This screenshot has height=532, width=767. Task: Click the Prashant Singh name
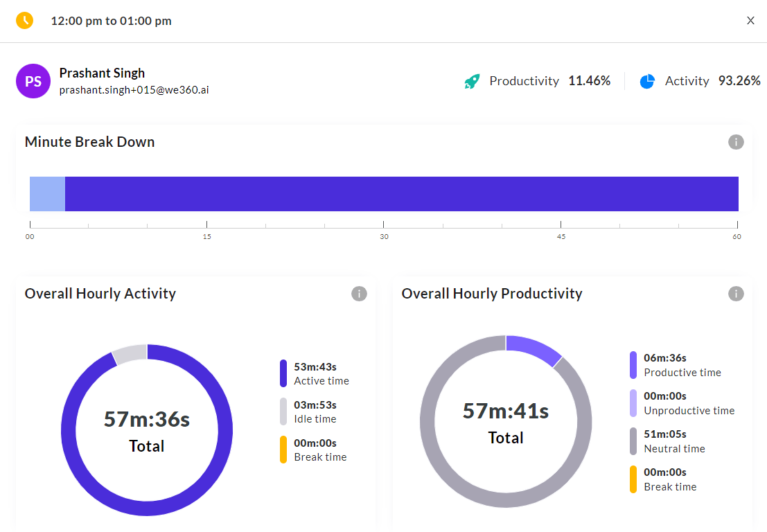(102, 73)
